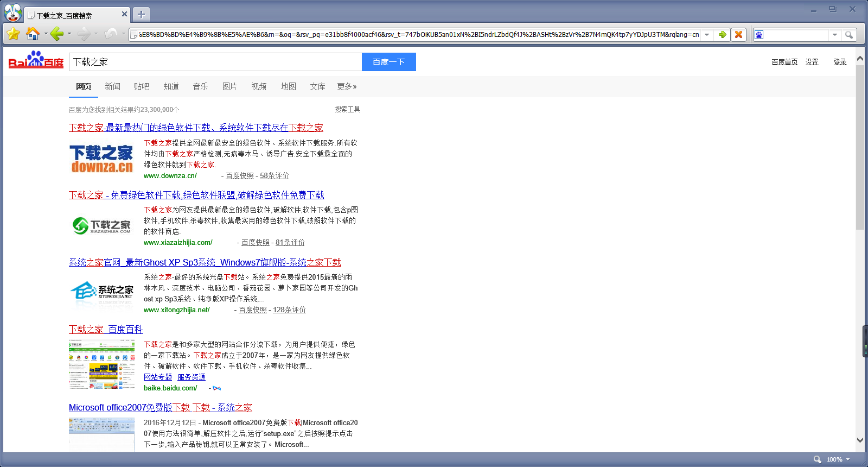868x467 pixels.
Task: Click the Baidu paw search engine icon
Action: 759,35
